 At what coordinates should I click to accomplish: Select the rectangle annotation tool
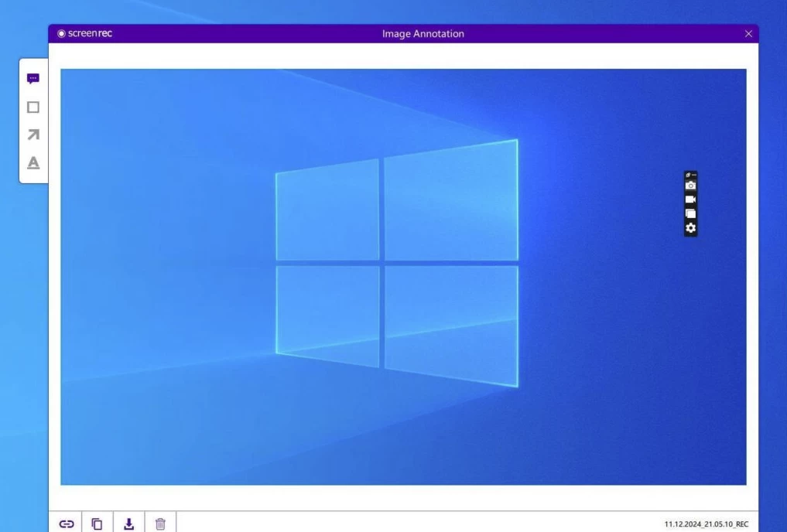[33, 107]
